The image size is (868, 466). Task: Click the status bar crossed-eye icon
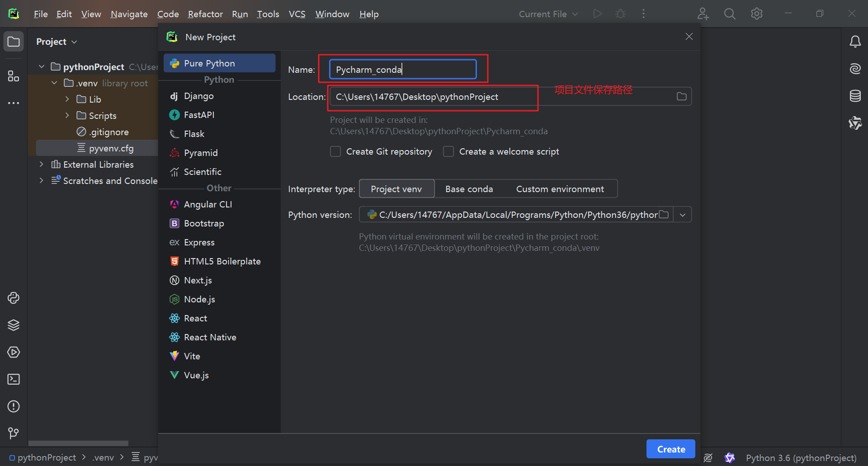click(x=708, y=458)
